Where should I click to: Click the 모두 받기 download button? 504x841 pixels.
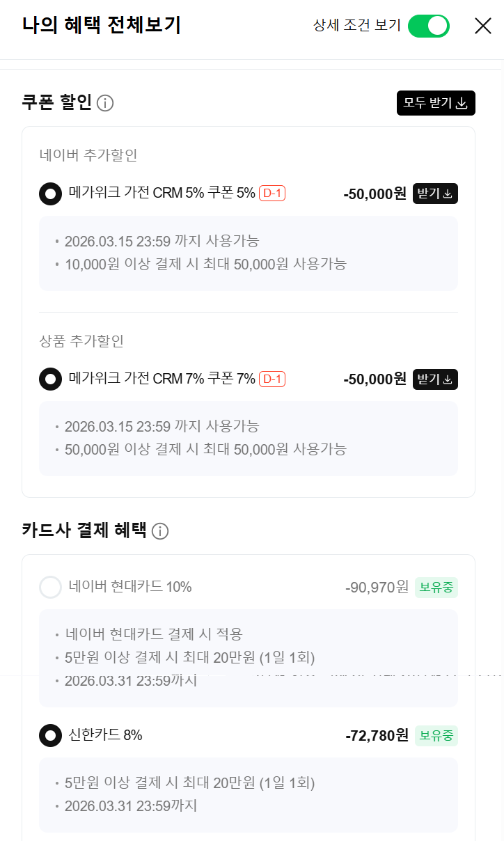click(436, 103)
